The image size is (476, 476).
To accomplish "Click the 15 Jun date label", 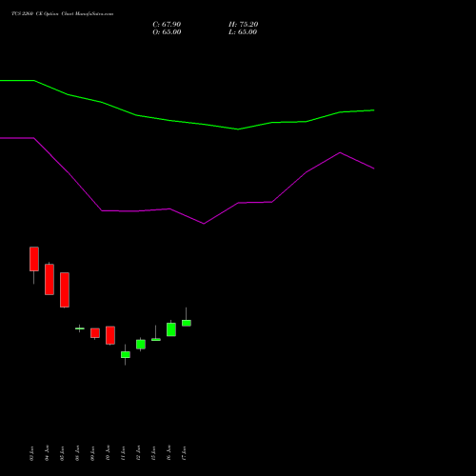I will point(153,453).
